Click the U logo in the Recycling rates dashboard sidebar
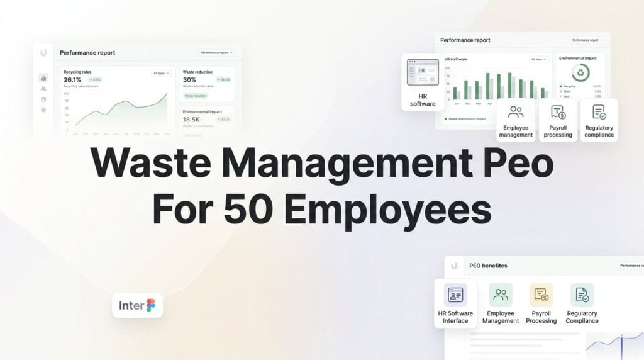This screenshot has height=360, width=644. pyautogui.click(x=43, y=53)
